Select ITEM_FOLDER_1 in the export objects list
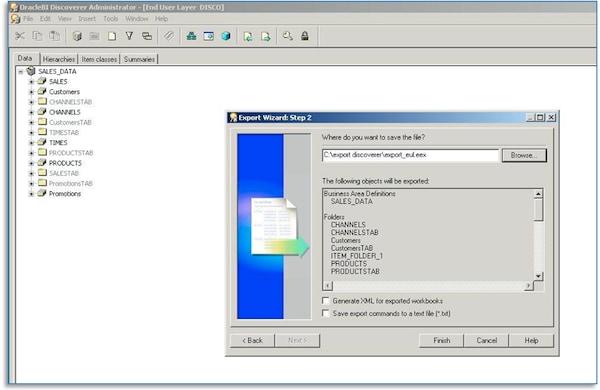Image resolution: width=600 pixels, height=390 pixels. [357, 256]
